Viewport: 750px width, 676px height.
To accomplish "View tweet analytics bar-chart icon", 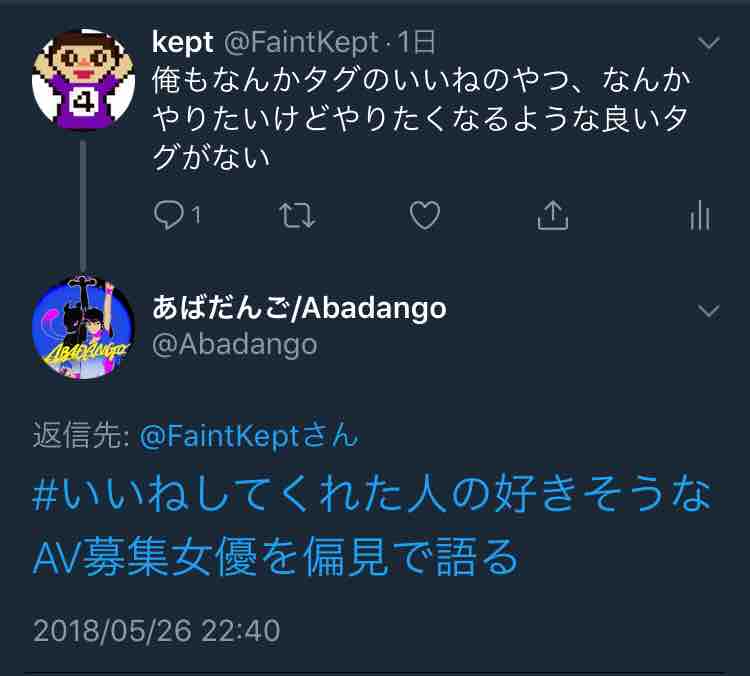I will [x=700, y=215].
